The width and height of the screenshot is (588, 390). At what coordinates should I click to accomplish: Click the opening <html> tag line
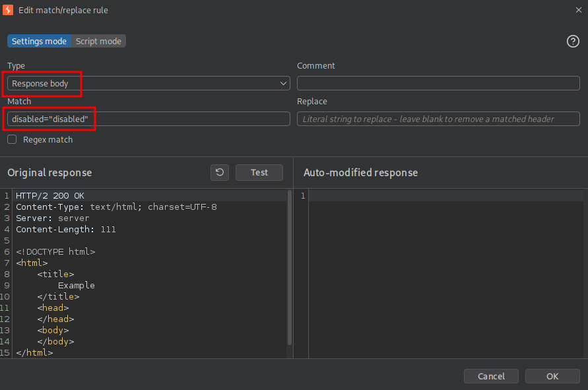tap(32, 263)
